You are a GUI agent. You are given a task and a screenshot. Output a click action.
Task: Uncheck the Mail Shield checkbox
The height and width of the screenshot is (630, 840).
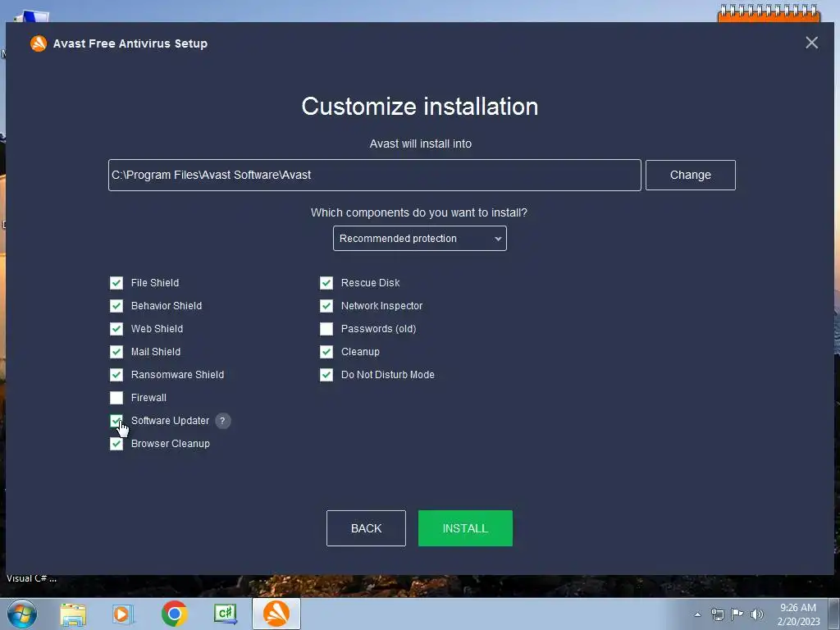pyautogui.click(x=116, y=352)
